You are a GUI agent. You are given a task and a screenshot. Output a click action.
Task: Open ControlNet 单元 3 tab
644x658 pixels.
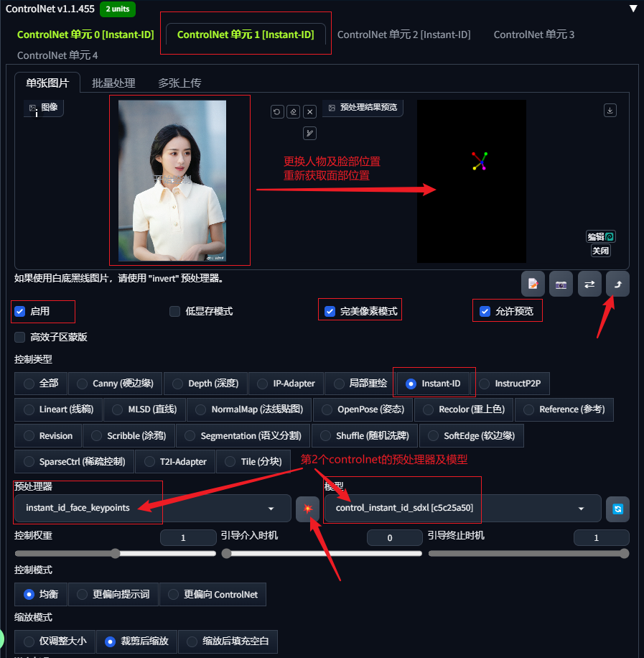tap(533, 34)
